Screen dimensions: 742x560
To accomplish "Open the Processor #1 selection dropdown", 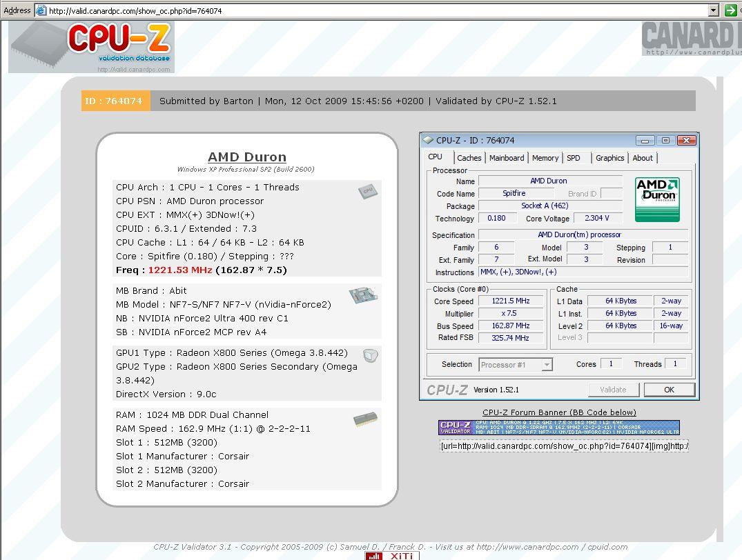I will coord(547,365).
